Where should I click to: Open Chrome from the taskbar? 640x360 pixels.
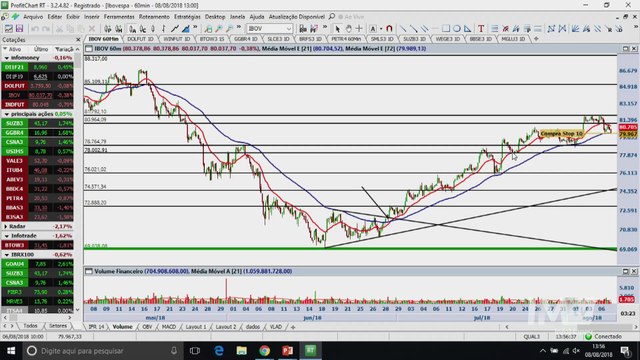pyautogui.click(x=264, y=351)
